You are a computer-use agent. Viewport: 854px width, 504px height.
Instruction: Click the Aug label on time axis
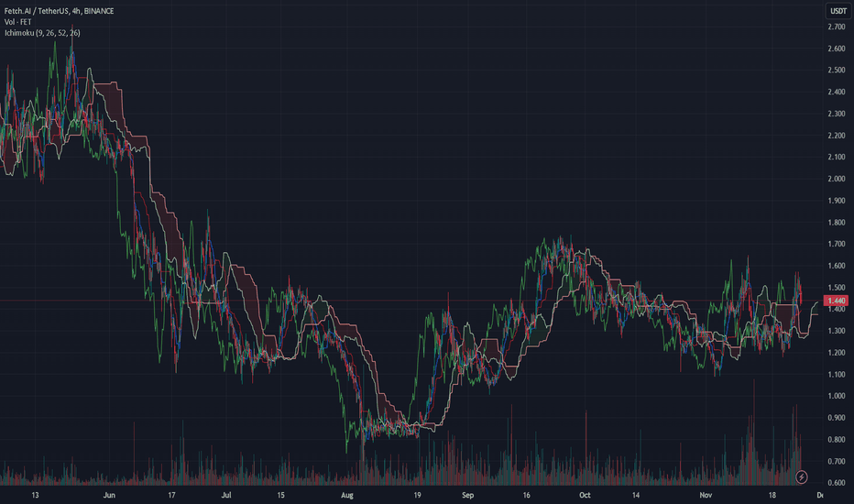[347, 495]
